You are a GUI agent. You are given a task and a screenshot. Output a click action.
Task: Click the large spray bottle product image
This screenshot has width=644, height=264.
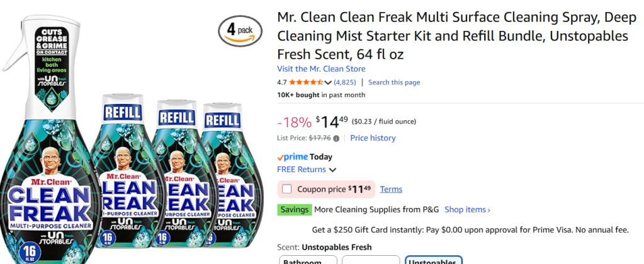[x=49, y=139]
